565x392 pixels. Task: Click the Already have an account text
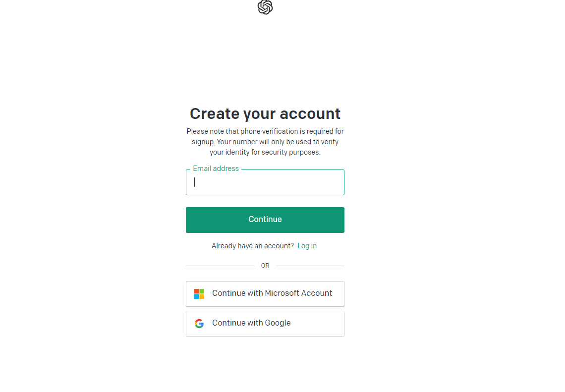pyautogui.click(x=253, y=246)
